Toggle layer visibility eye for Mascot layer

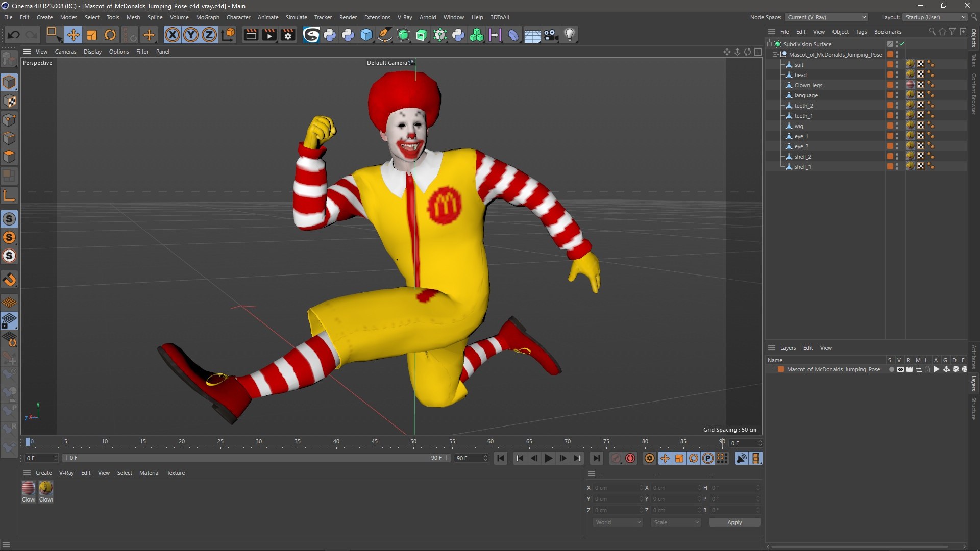tap(900, 369)
